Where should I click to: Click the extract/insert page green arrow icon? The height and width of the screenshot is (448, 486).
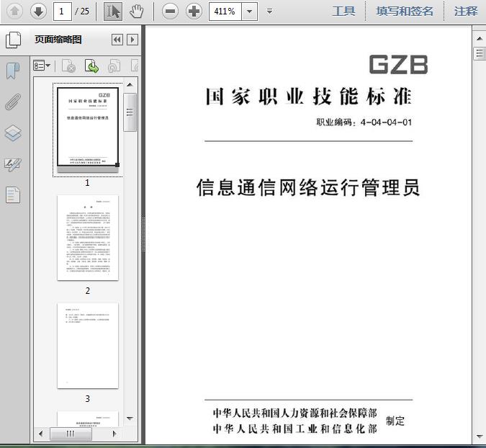point(91,66)
